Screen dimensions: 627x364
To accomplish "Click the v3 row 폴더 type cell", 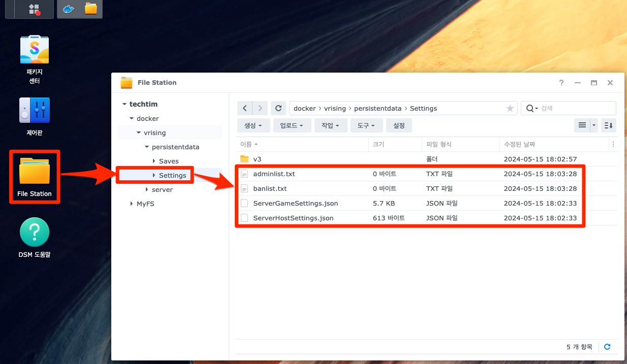I will [x=432, y=159].
